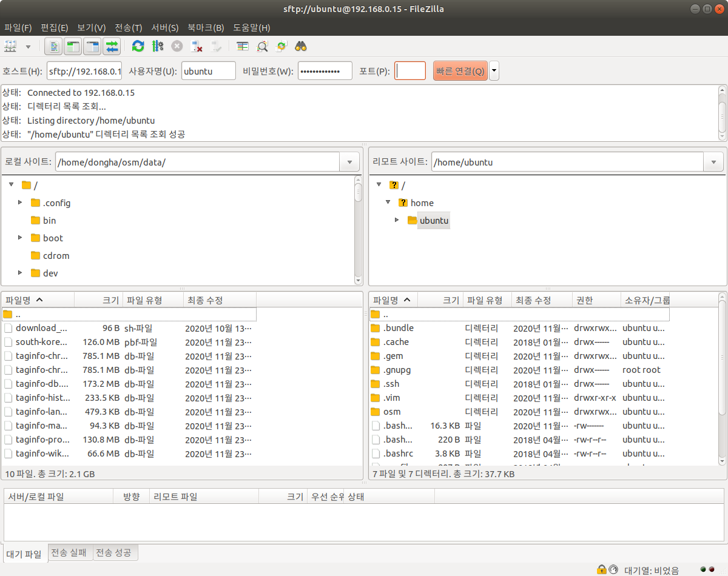Open the local site path dropdown
This screenshot has height=576, width=728.
(349, 162)
